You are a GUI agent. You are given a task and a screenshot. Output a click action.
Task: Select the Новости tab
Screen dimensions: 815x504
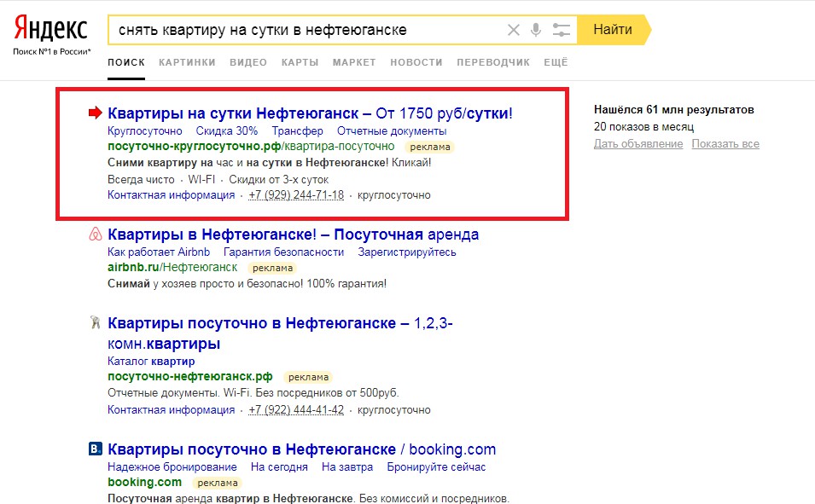(x=416, y=62)
